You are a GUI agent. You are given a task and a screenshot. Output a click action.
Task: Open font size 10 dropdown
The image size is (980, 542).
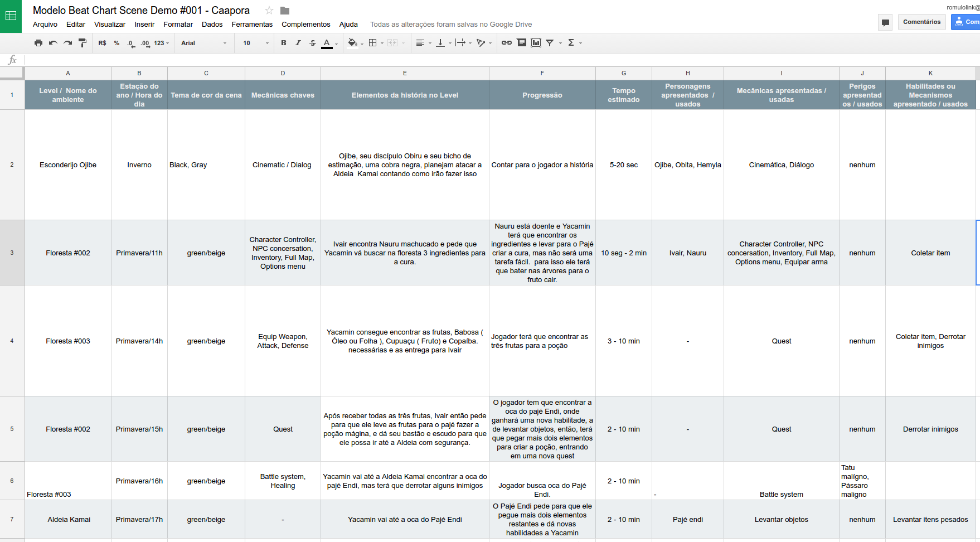pyautogui.click(x=255, y=43)
